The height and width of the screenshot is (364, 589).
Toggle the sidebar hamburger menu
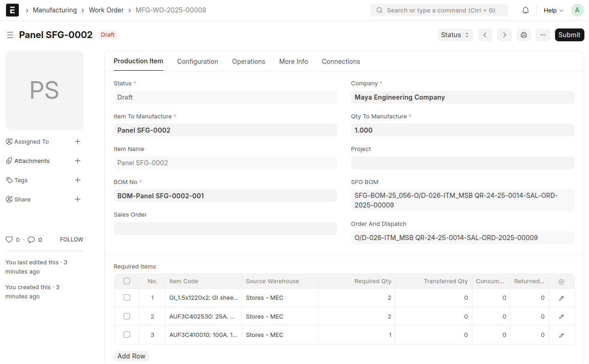coord(10,35)
